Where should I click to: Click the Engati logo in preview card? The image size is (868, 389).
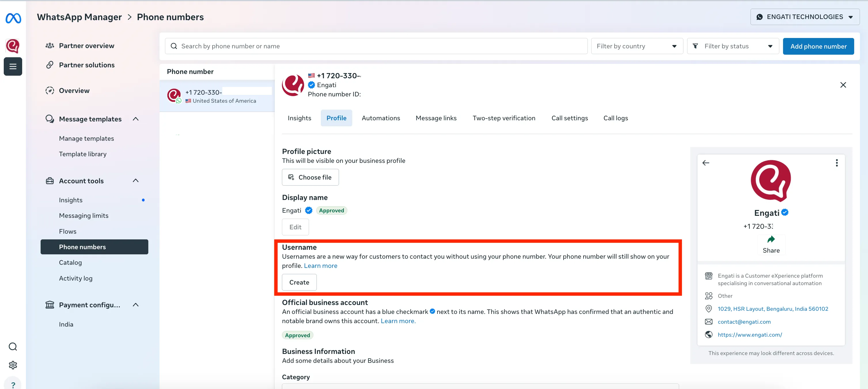(771, 181)
